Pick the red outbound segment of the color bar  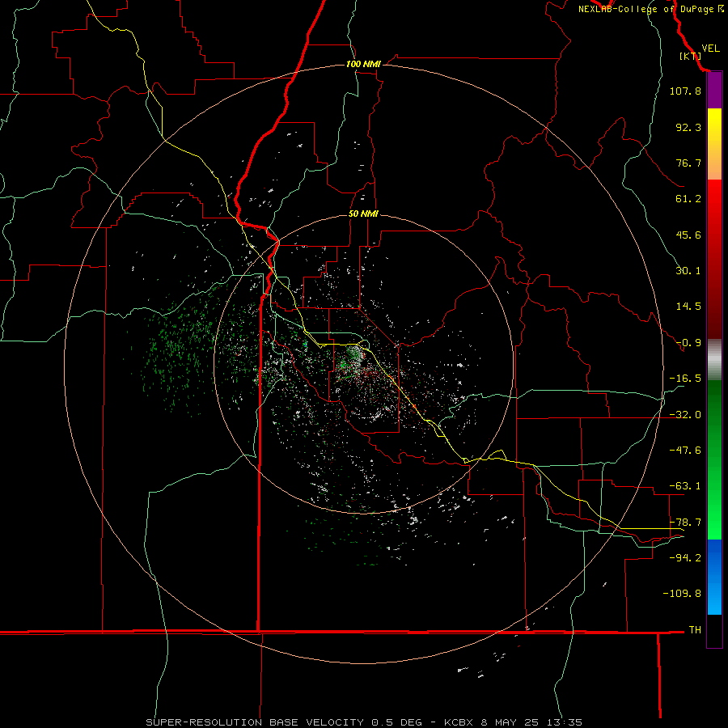[x=714, y=259]
